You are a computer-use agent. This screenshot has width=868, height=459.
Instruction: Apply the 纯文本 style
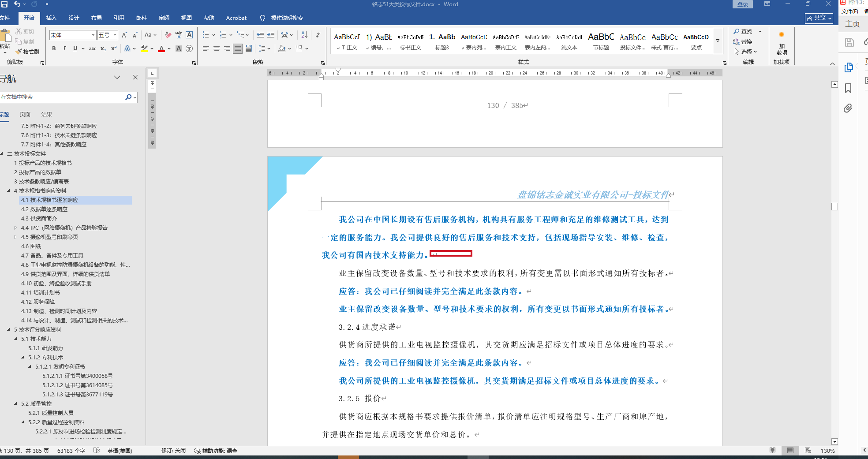pos(569,41)
